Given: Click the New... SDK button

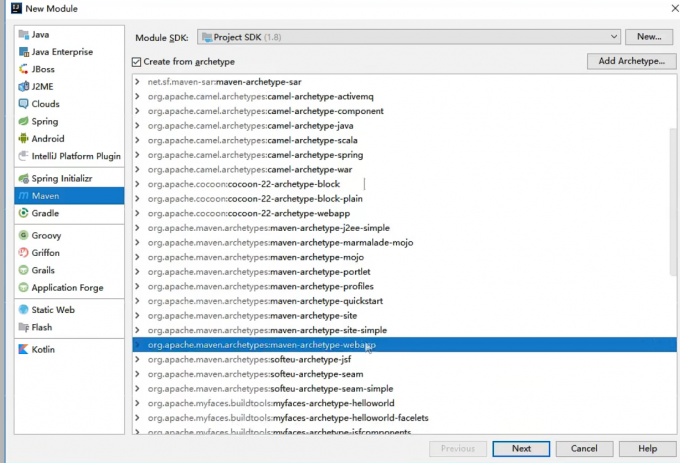Looking at the screenshot, I should tap(649, 37).
